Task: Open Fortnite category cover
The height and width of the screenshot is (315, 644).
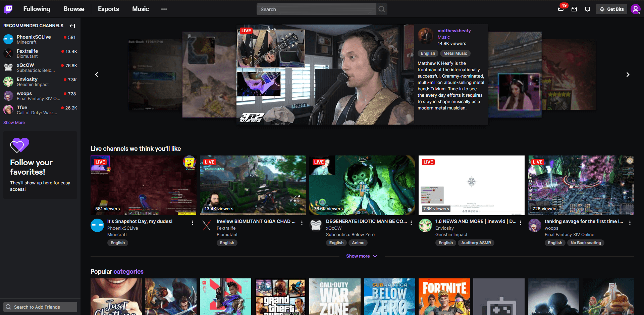Action: coord(444,297)
